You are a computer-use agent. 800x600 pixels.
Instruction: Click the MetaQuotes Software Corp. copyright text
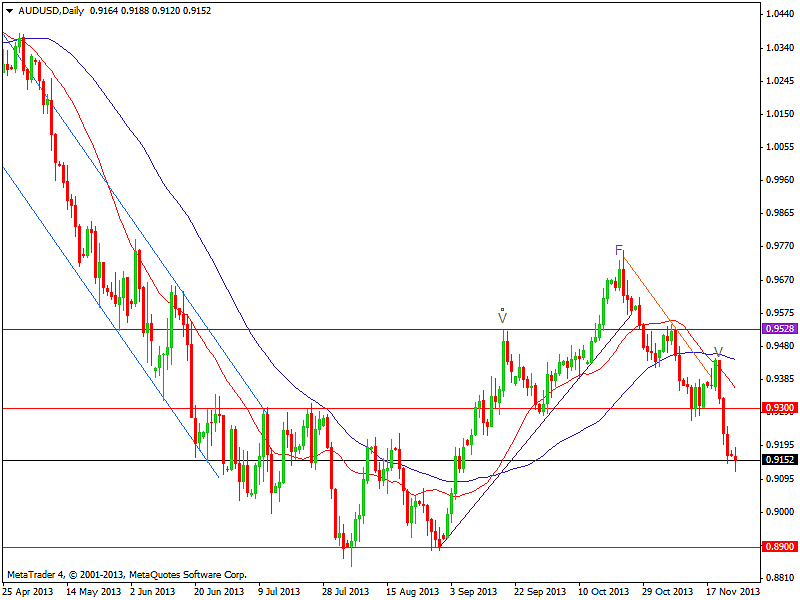126,575
